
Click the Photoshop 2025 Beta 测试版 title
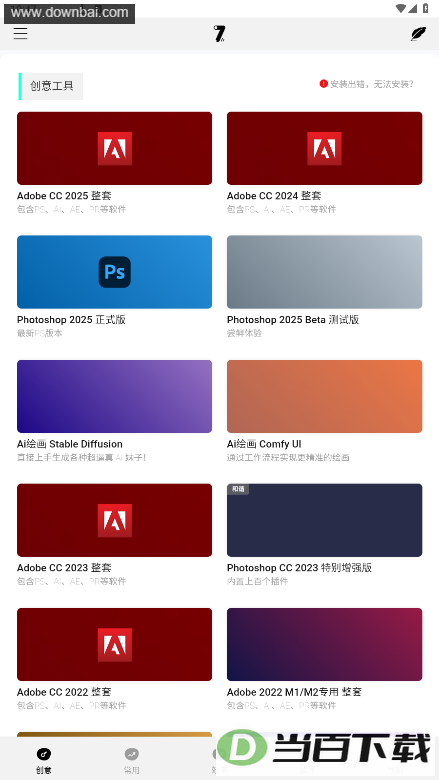(x=293, y=319)
